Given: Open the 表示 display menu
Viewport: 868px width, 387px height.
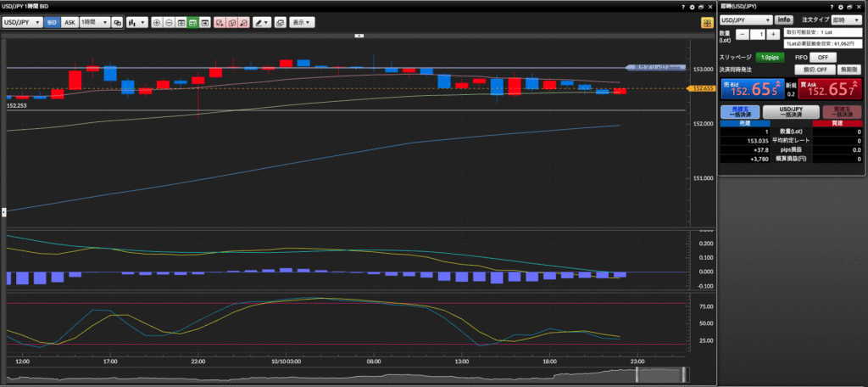Looking at the screenshot, I should pyautogui.click(x=301, y=22).
